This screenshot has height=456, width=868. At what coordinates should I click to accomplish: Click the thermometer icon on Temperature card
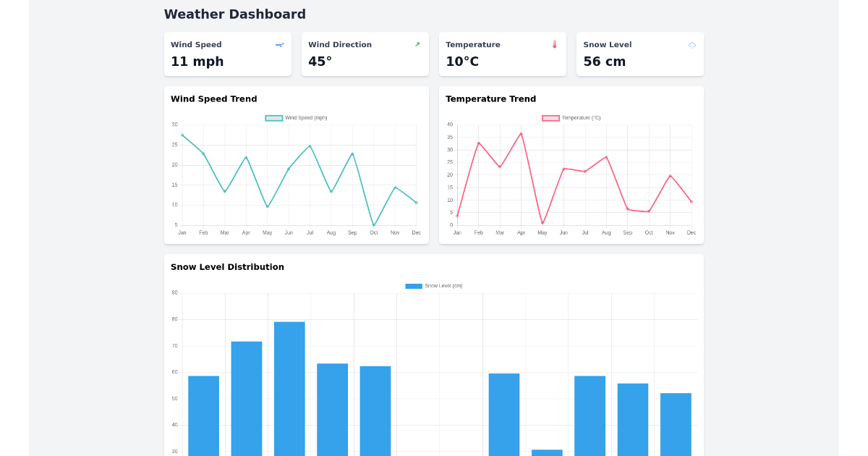(553, 44)
